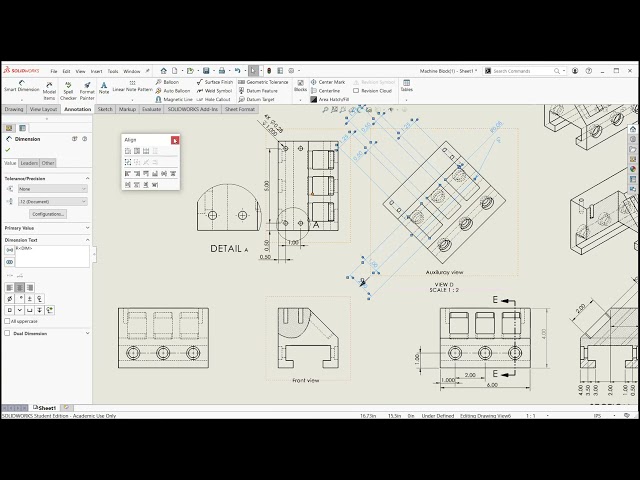This screenshot has height=480, width=640.
Task: Open the Blocks tool
Action: click(x=300, y=86)
